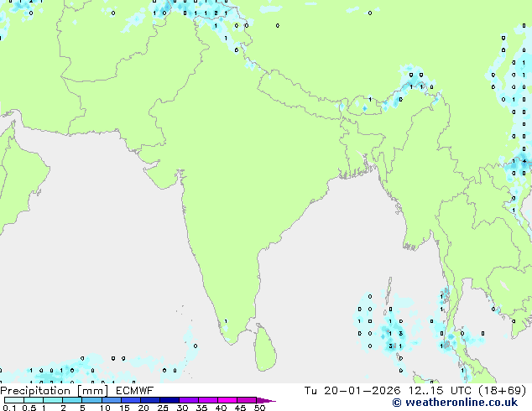Pick the 20–25 mm legend swatch
This screenshot has width=532, height=411.
(x=150, y=400)
